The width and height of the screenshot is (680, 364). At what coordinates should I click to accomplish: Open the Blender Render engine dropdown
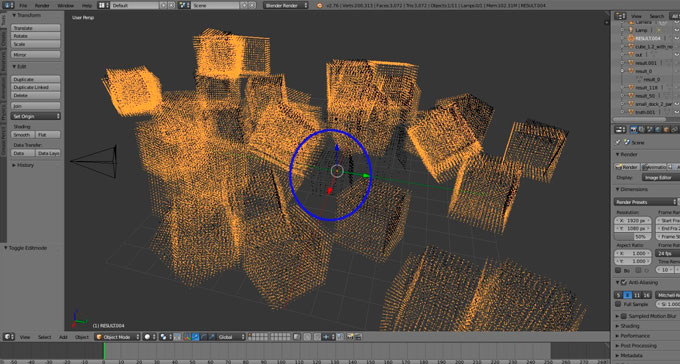tap(285, 6)
